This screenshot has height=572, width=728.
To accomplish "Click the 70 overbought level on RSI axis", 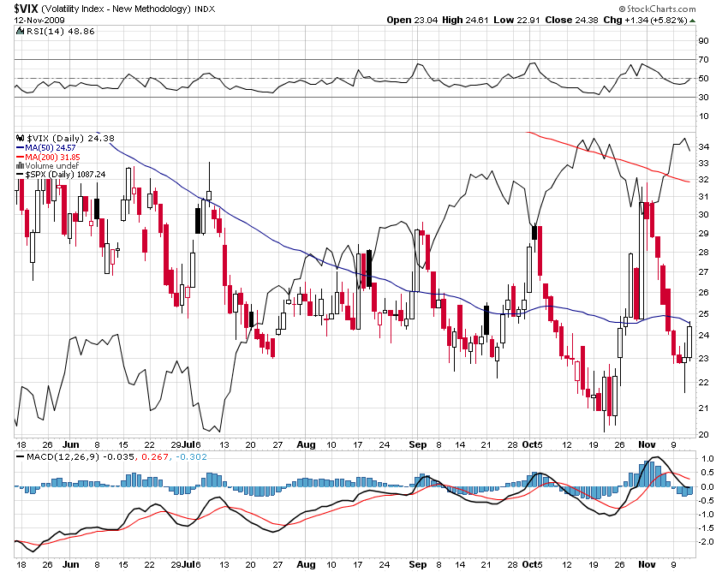I will click(x=703, y=60).
